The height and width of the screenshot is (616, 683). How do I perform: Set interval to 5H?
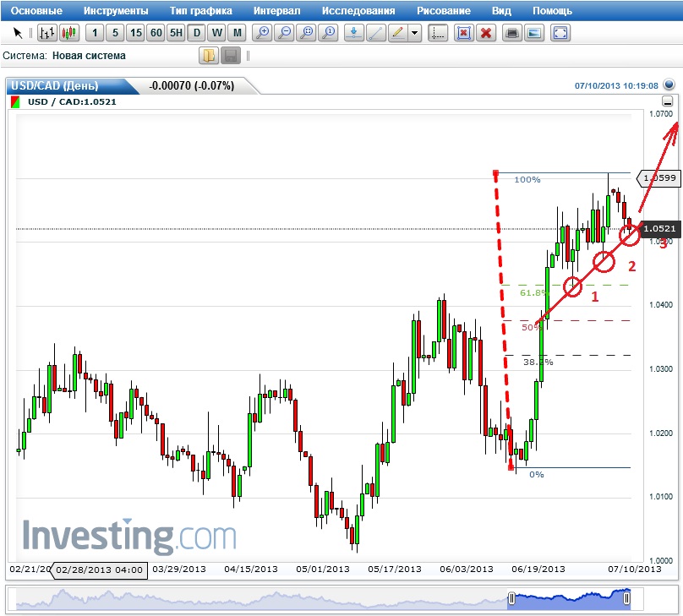click(176, 33)
